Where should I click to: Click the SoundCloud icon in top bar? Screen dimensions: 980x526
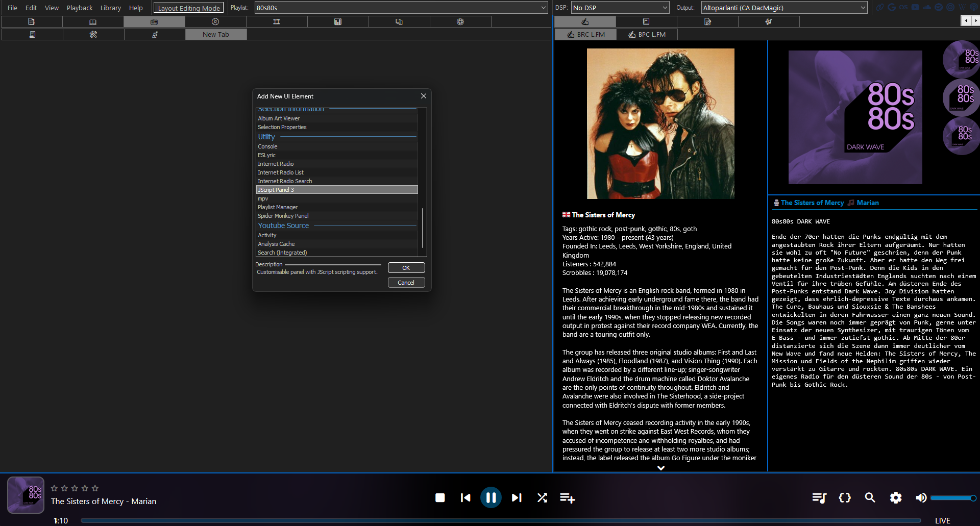pyautogui.click(x=927, y=8)
